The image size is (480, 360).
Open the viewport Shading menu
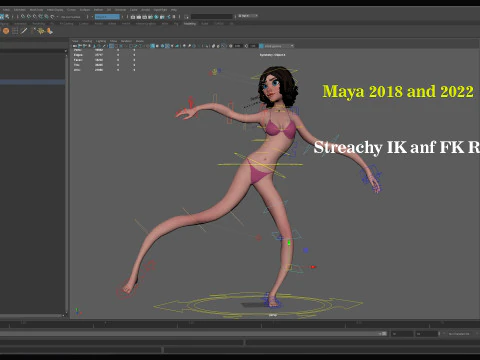point(87,41)
